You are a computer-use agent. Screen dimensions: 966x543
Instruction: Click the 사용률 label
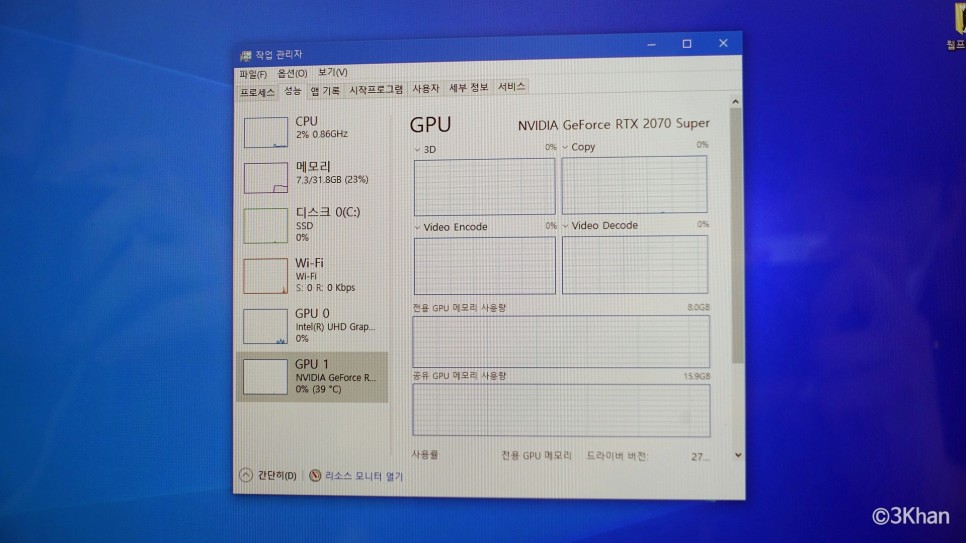coord(424,455)
